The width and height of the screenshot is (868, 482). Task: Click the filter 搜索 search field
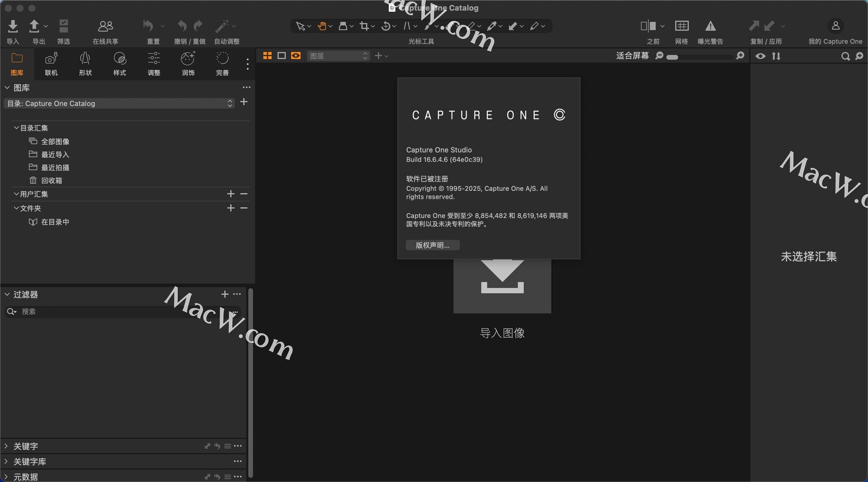pos(123,312)
